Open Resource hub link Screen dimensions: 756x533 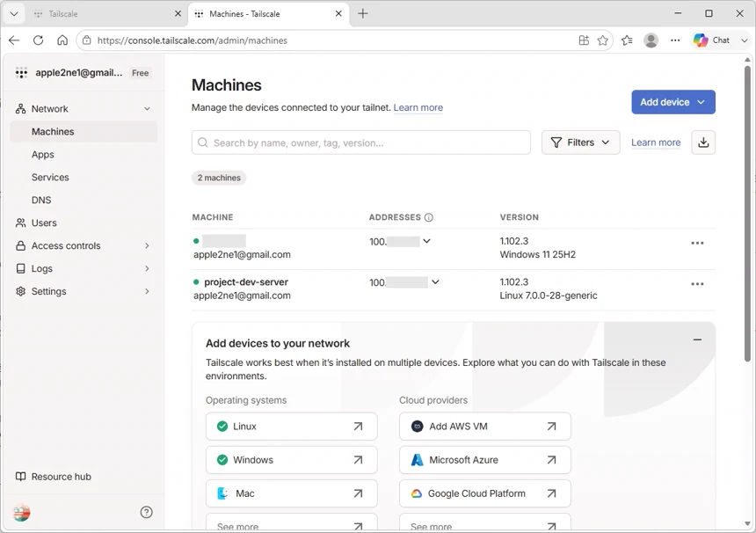click(x=62, y=477)
